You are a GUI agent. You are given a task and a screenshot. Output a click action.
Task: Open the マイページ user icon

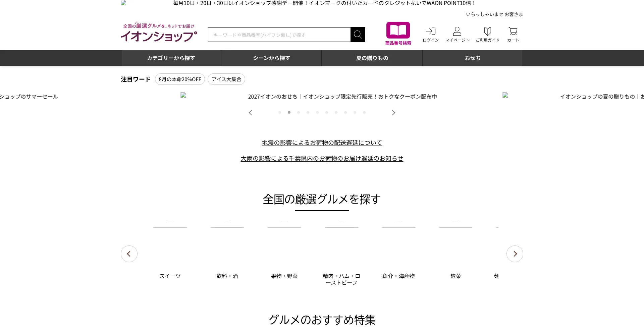(x=457, y=32)
